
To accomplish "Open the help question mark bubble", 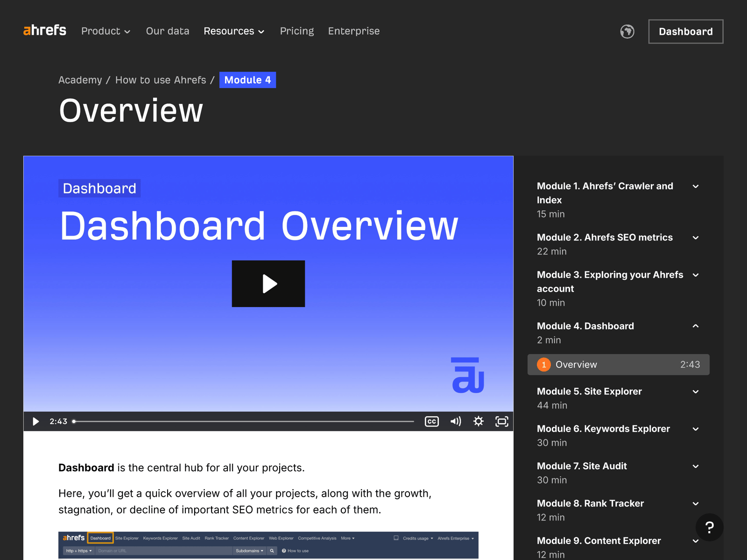I will (709, 527).
